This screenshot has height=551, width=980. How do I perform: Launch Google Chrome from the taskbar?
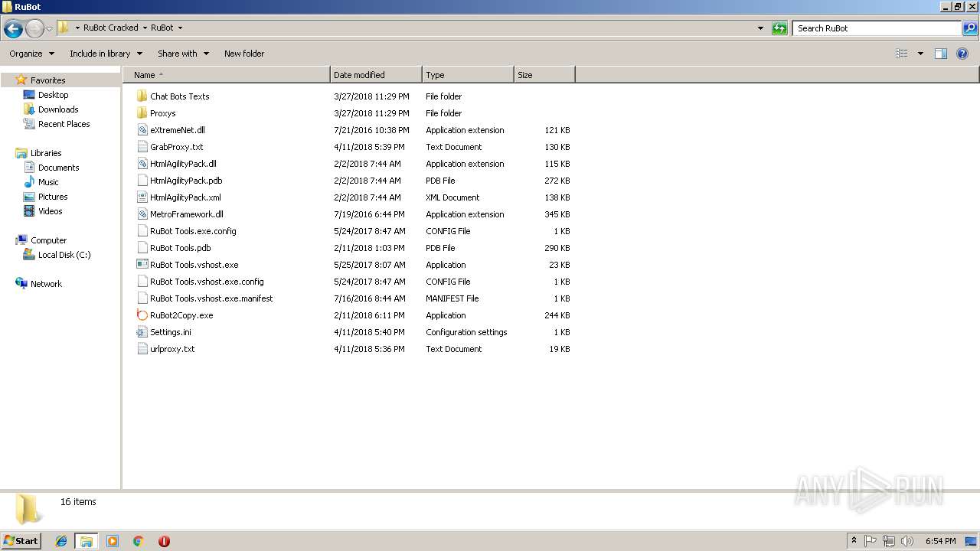[x=139, y=541]
